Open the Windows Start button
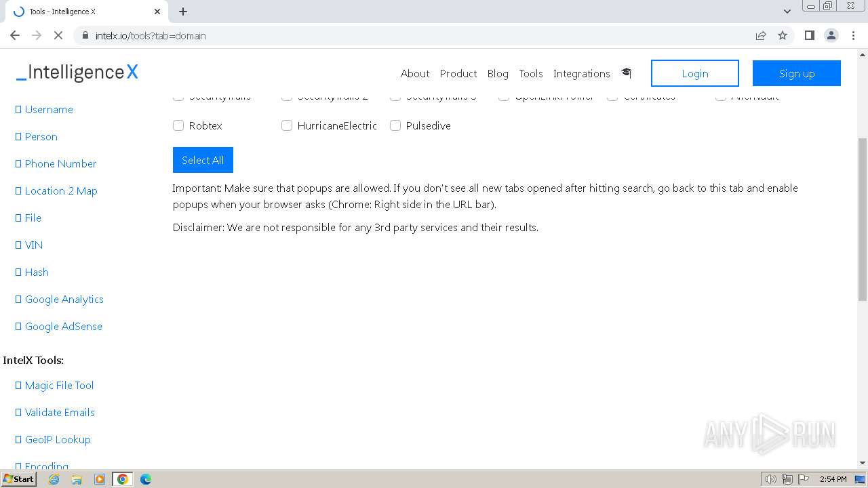The image size is (868, 488). pyautogui.click(x=18, y=479)
